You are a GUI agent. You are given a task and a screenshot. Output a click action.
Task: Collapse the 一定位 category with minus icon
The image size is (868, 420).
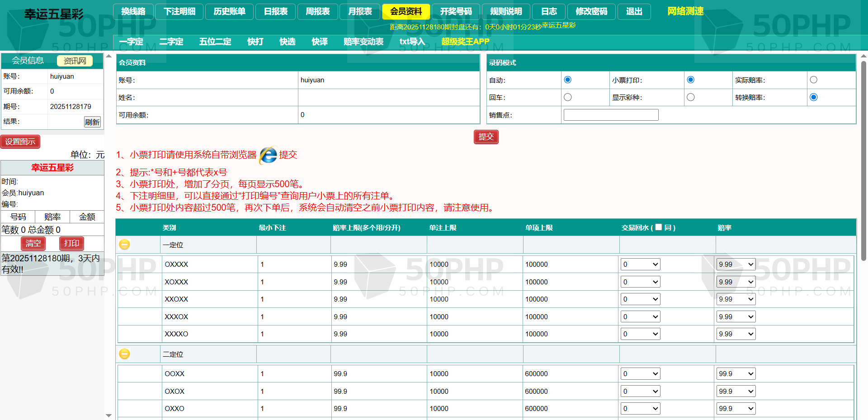pyautogui.click(x=124, y=245)
